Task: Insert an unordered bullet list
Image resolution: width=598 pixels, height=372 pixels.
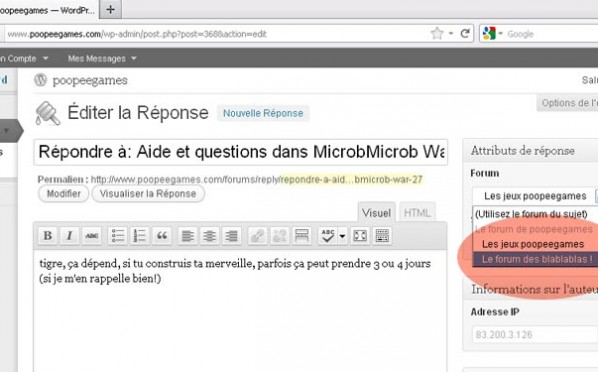Action: coord(117,236)
